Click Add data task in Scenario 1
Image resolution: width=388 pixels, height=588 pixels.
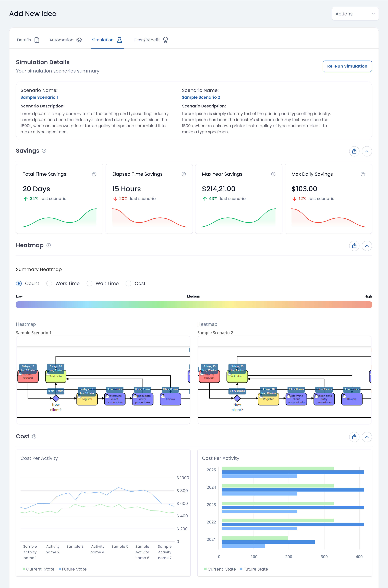coord(56,376)
